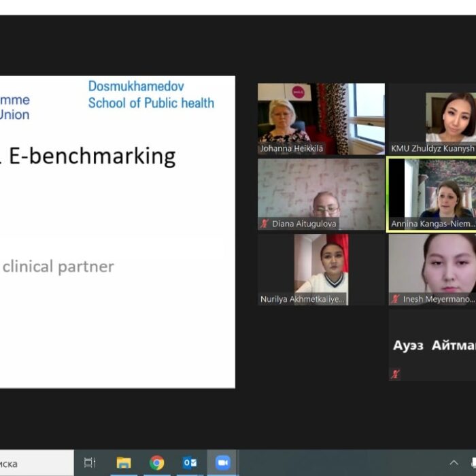
Task: Click Diana Aitugulova's muted microphone icon
Action: point(265,223)
